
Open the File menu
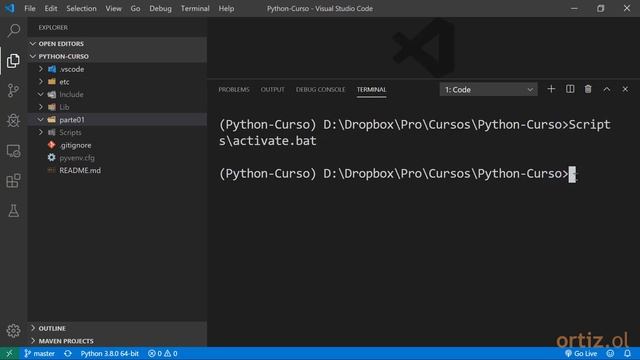point(30,8)
